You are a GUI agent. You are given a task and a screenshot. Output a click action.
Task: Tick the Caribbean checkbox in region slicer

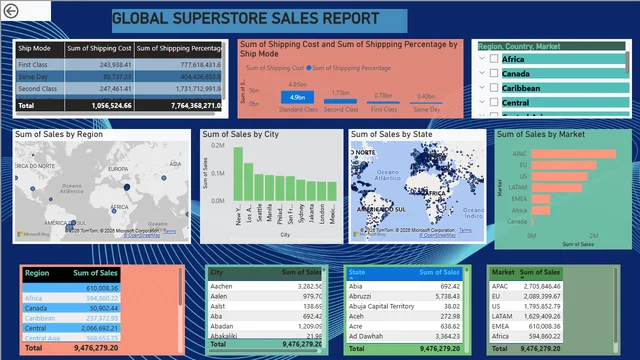click(x=494, y=88)
